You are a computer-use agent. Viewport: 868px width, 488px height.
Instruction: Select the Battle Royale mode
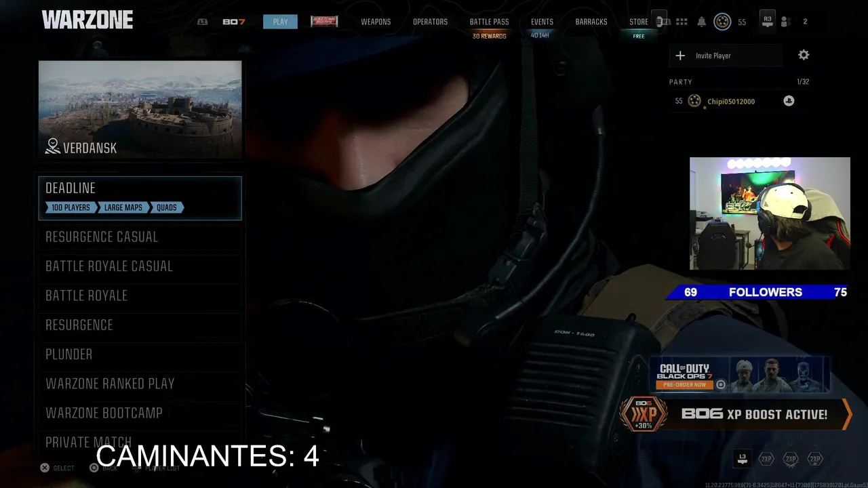(140, 296)
